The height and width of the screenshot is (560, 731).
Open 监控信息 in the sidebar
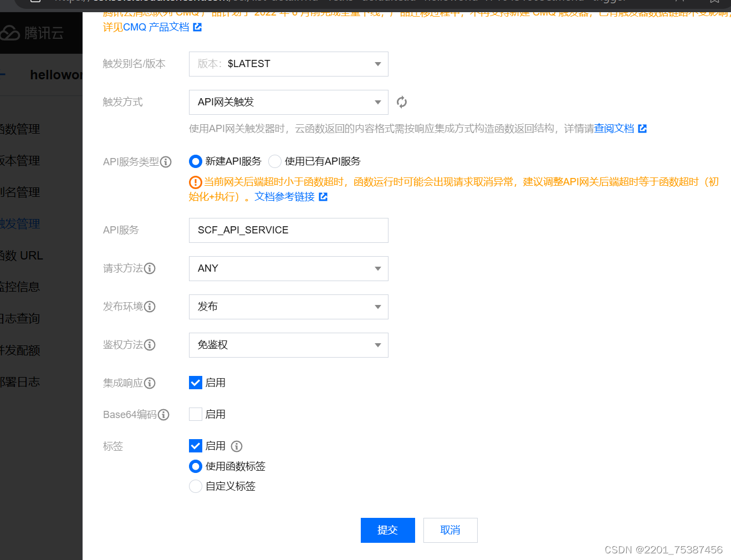(x=20, y=287)
